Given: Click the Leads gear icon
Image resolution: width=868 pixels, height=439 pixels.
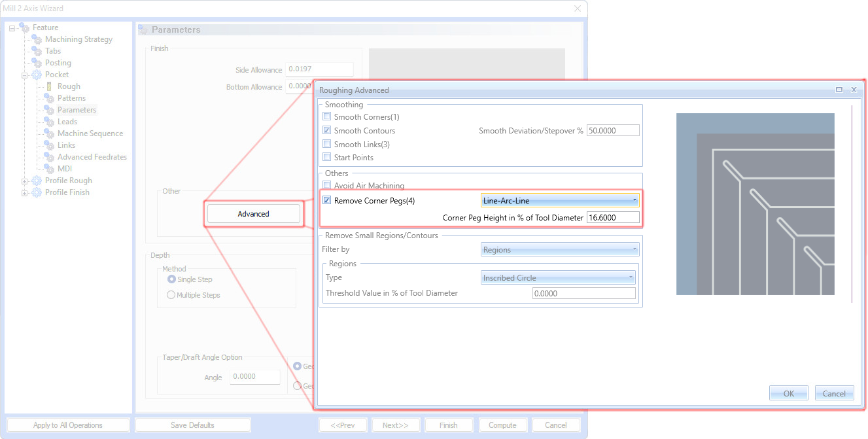Looking at the screenshot, I should [x=50, y=122].
